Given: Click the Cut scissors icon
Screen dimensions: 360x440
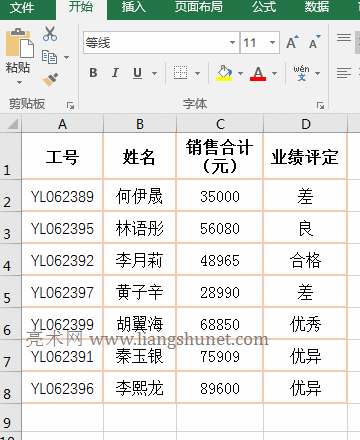Looking at the screenshot, I should coord(50,34).
